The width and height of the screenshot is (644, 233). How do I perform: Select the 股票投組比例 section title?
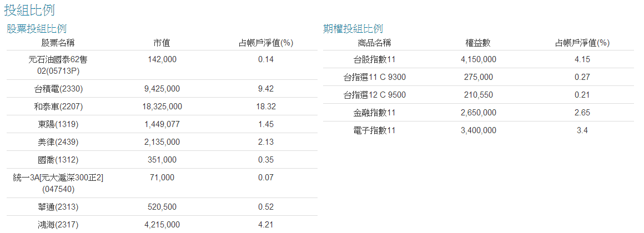[37, 29]
